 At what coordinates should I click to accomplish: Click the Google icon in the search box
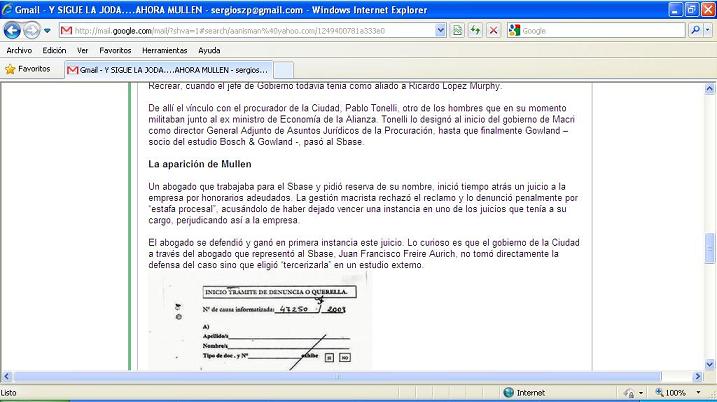[x=514, y=31]
